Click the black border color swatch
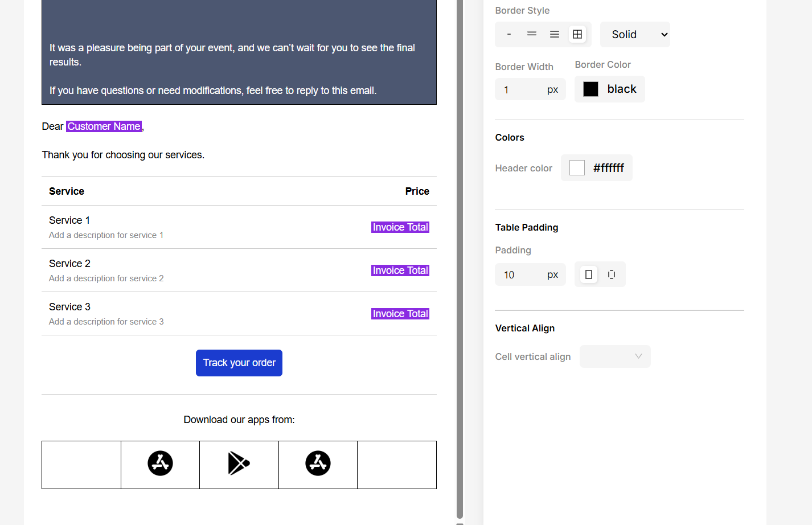This screenshot has height=525, width=812. tap(591, 89)
